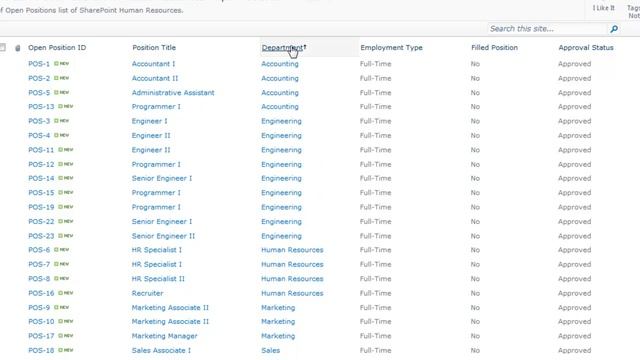Open the POS-10 item link

pos(41,322)
